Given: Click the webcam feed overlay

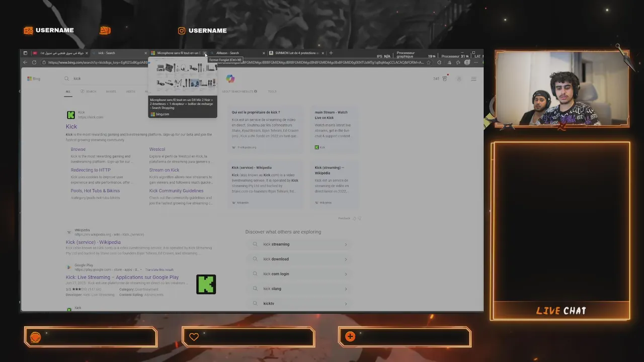Looking at the screenshot, I should [x=561, y=88].
